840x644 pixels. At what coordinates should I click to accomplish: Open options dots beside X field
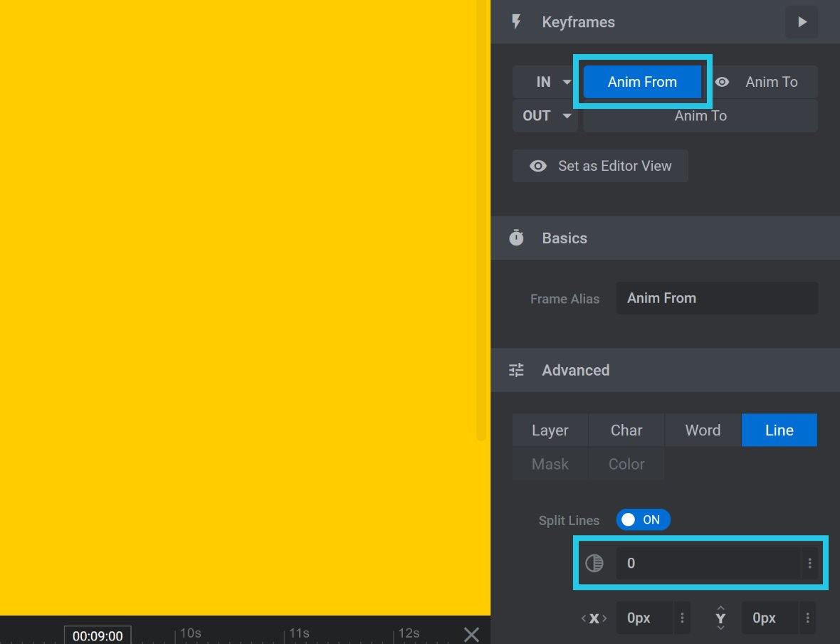pos(682,618)
